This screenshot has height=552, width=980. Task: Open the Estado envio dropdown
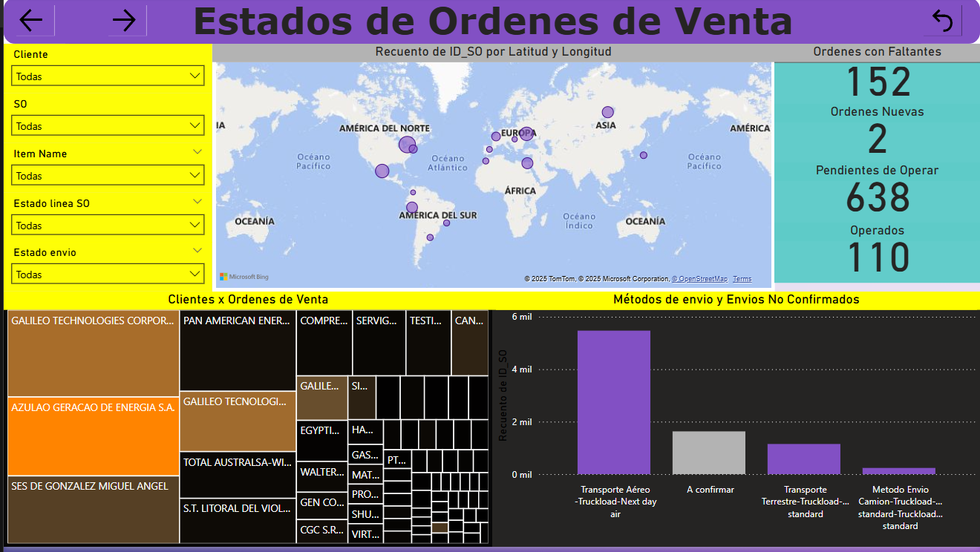click(x=108, y=274)
